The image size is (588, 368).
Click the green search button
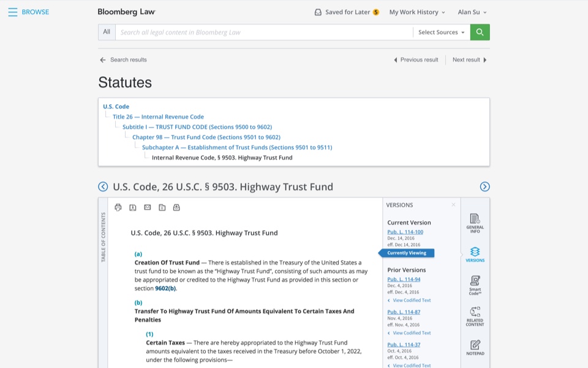(x=480, y=33)
